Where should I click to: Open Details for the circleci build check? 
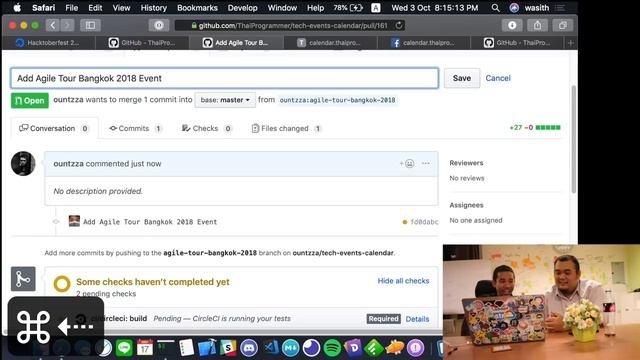point(417,319)
